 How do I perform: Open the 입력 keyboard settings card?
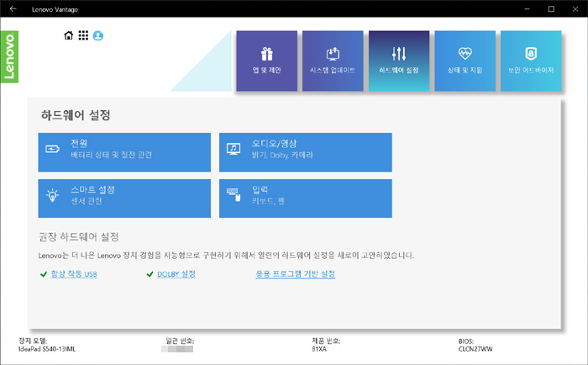pos(306,198)
